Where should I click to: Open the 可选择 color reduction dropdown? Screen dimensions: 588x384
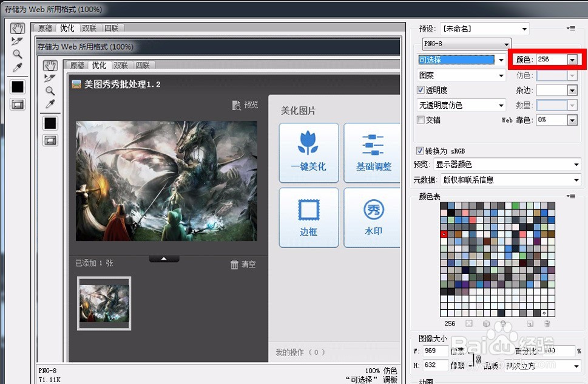[x=461, y=60]
